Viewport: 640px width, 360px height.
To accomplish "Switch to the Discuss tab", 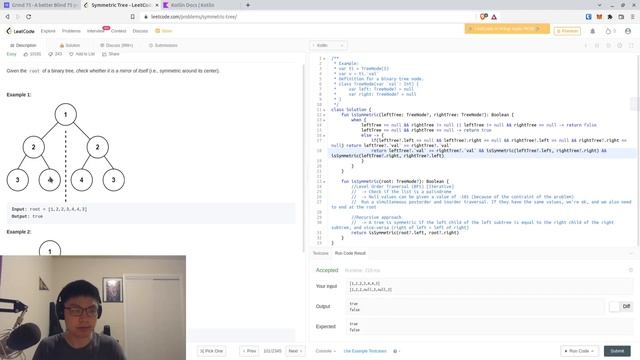I will [x=117, y=45].
